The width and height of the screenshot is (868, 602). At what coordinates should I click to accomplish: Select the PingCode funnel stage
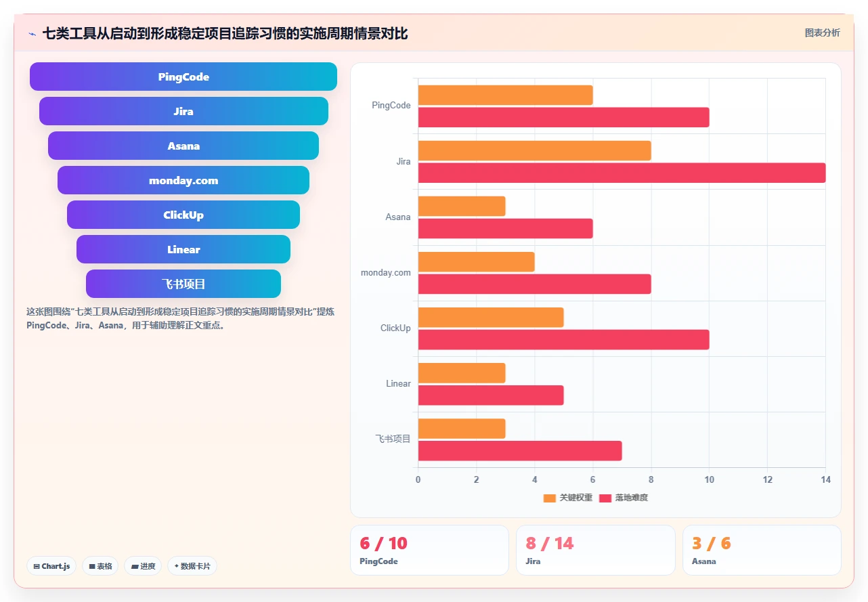tap(183, 77)
